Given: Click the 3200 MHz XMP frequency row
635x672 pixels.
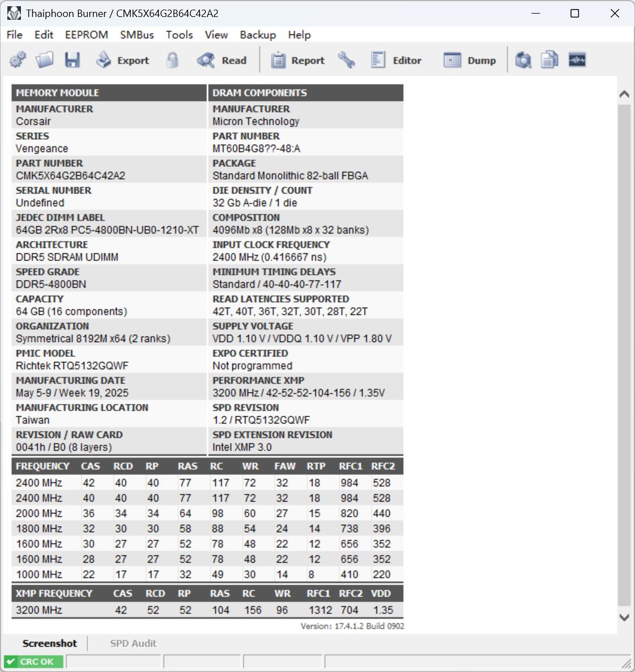Looking at the screenshot, I should 208,610.
